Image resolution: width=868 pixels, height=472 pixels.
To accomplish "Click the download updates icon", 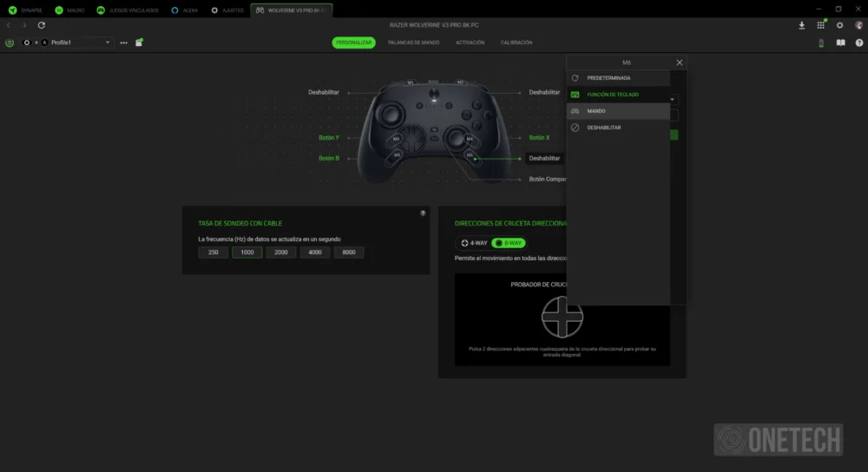I will coord(801,25).
